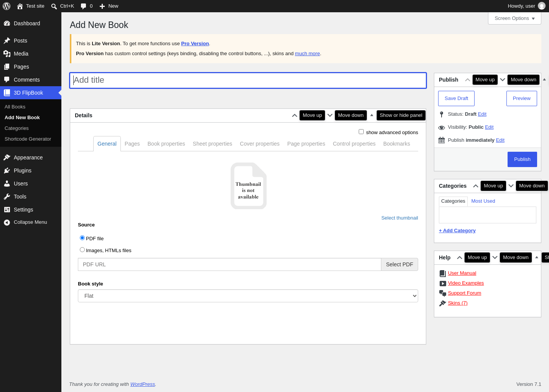Viewport: 549px width, 392px height.
Task: Open the Sheet properties tab
Action: point(213,144)
